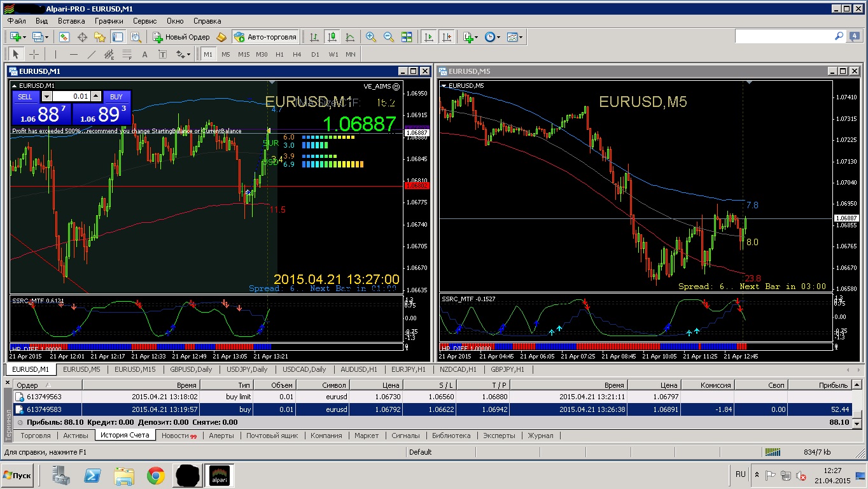Click the SELL one-click trading button
Viewport: 868px width, 489px height.
25,97
